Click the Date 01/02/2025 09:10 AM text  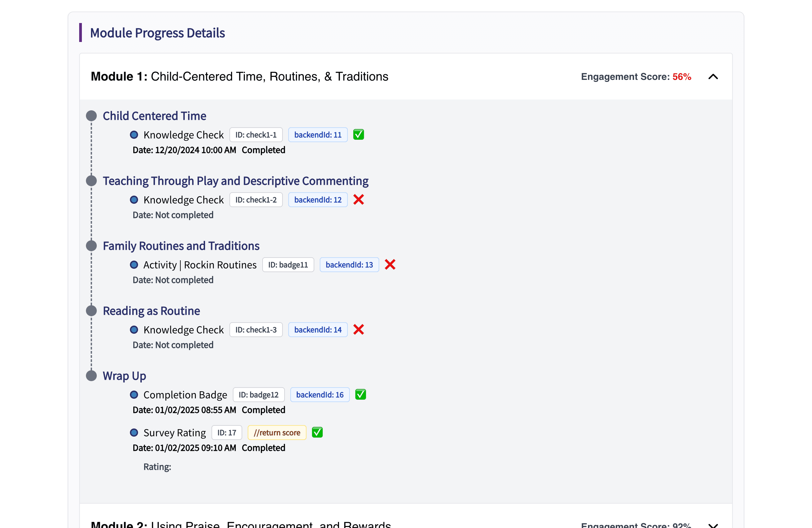coord(184,447)
